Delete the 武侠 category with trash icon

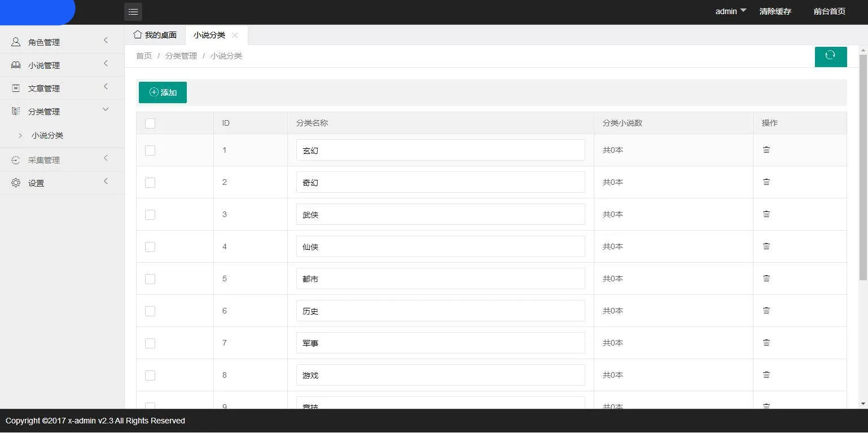tap(766, 214)
